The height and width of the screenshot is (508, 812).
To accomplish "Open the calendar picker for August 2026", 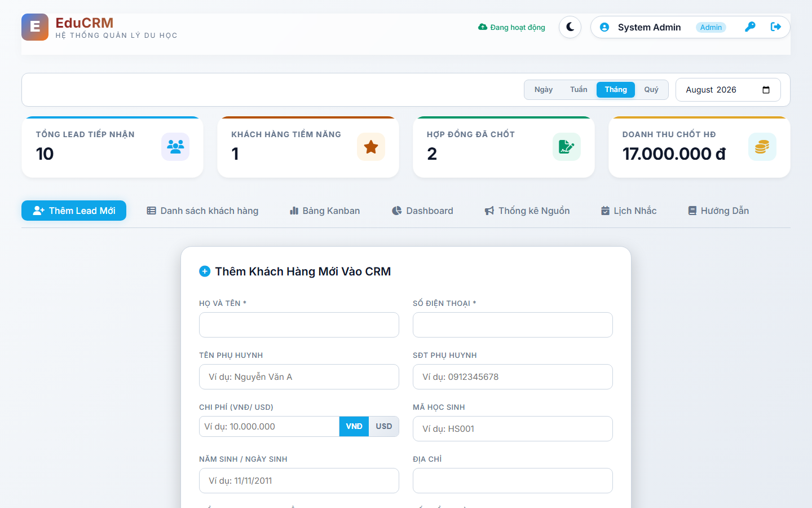I will click(x=766, y=90).
